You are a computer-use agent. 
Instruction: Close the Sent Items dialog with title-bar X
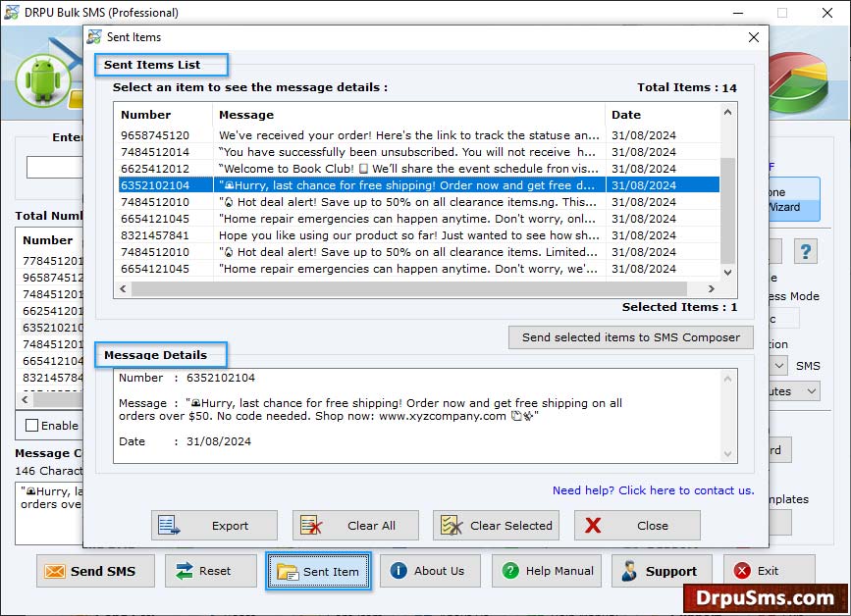(753, 37)
